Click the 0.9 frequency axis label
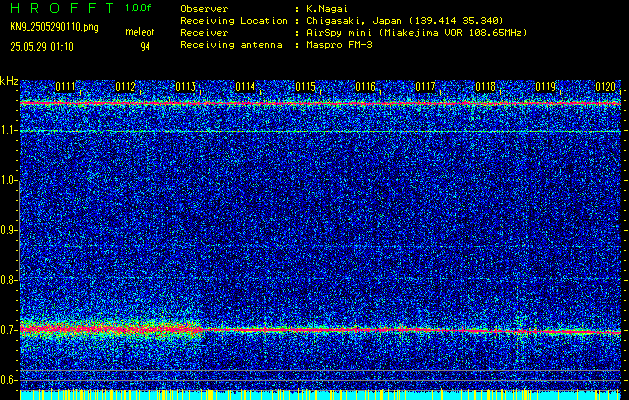The width and height of the screenshot is (629, 400). click(x=8, y=230)
